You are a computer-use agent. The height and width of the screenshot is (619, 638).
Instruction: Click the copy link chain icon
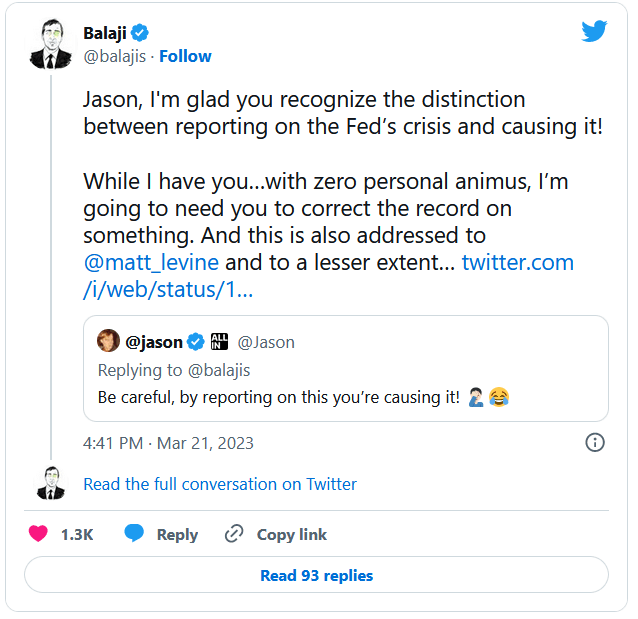click(234, 534)
